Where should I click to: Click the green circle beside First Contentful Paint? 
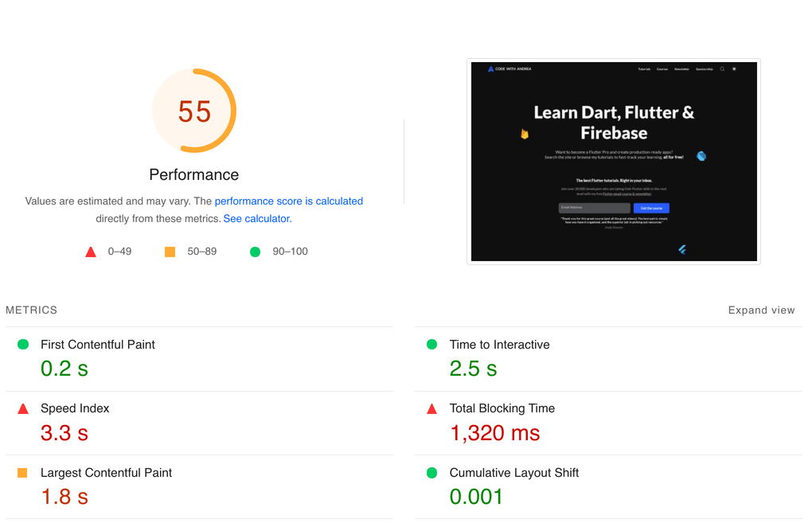pos(23,345)
